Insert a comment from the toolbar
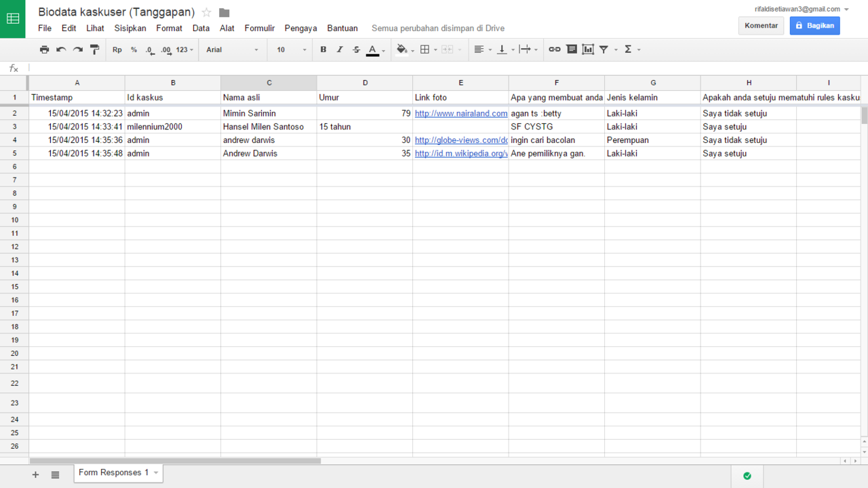868x488 pixels. pos(572,49)
